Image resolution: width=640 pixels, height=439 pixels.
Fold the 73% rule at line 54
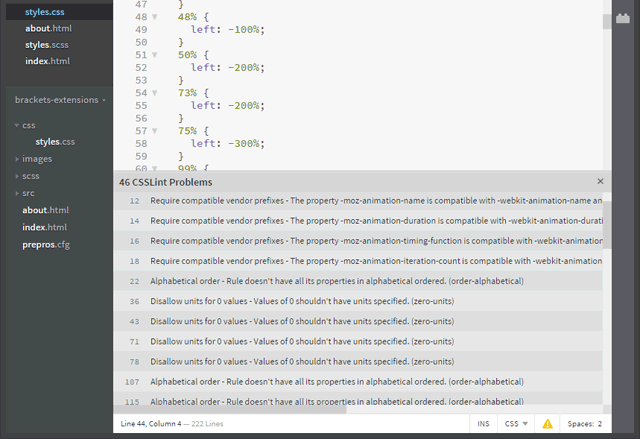point(154,93)
